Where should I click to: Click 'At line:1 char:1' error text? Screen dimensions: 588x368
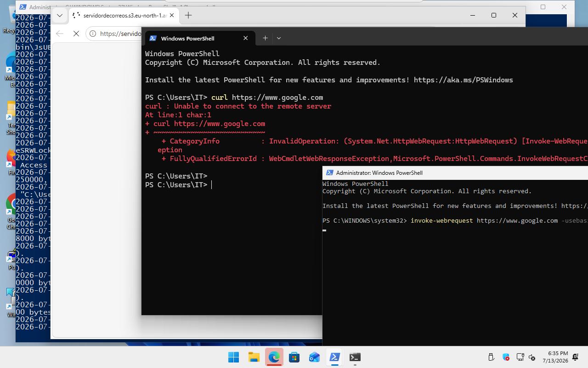click(x=178, y=115)
